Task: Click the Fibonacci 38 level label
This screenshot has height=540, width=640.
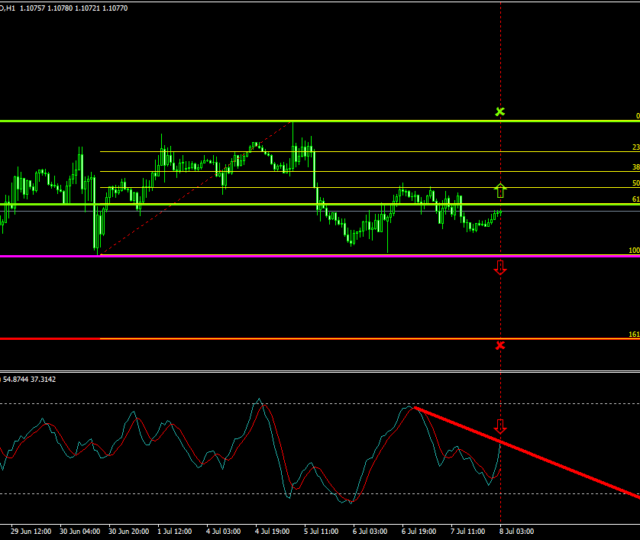Action: (635, 167)
